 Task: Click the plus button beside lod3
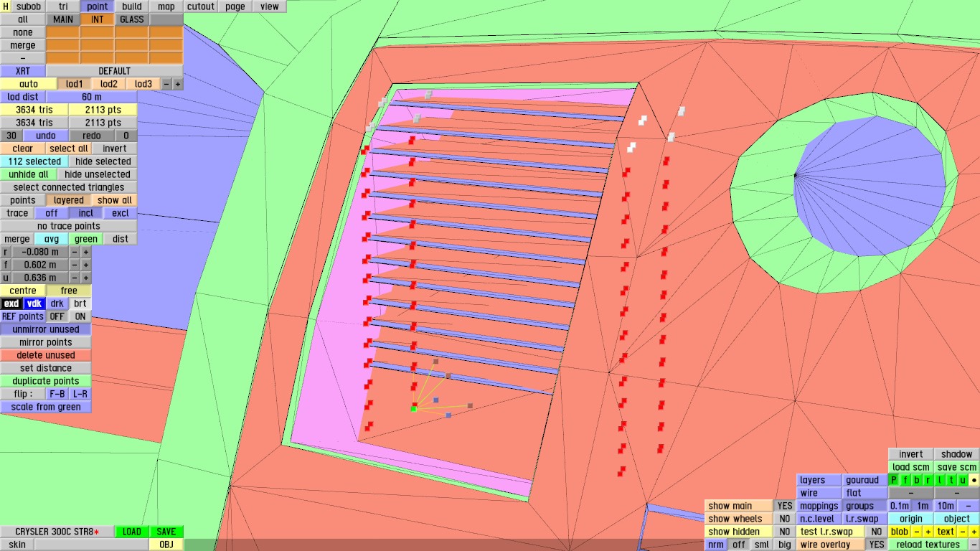pos(178,84)
